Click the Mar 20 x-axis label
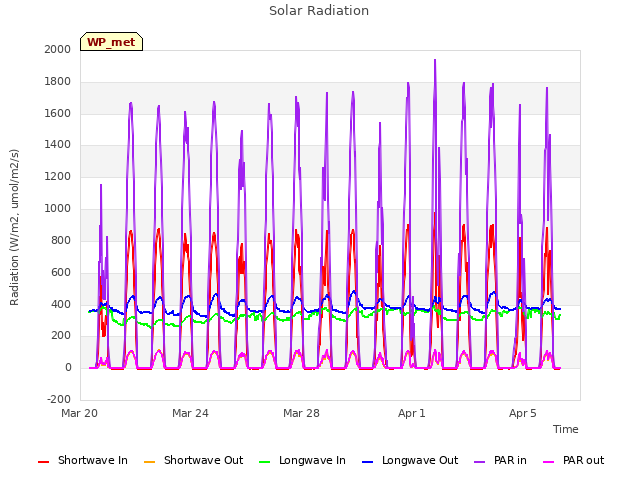The image size is (640, 480). 80,413
